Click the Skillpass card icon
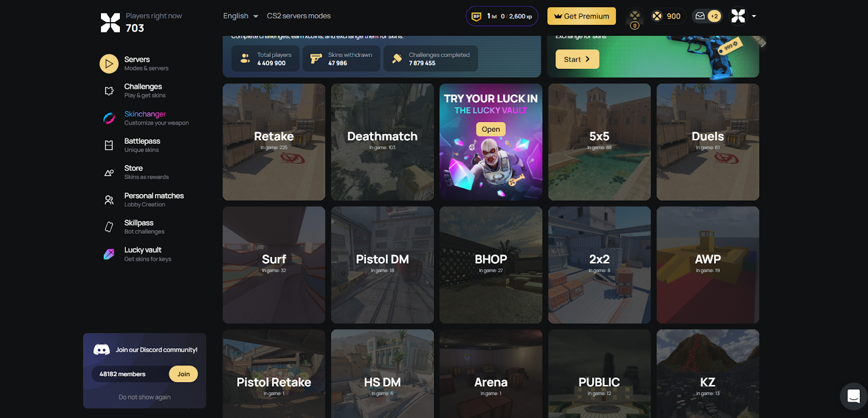 [x=109, y=227]
